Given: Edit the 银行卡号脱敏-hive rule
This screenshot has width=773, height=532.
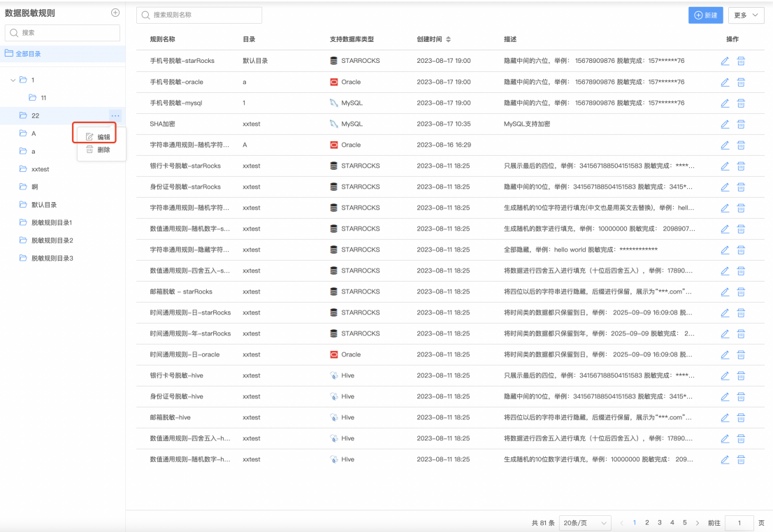Looking at the screenshot, I should click(725, 375).
